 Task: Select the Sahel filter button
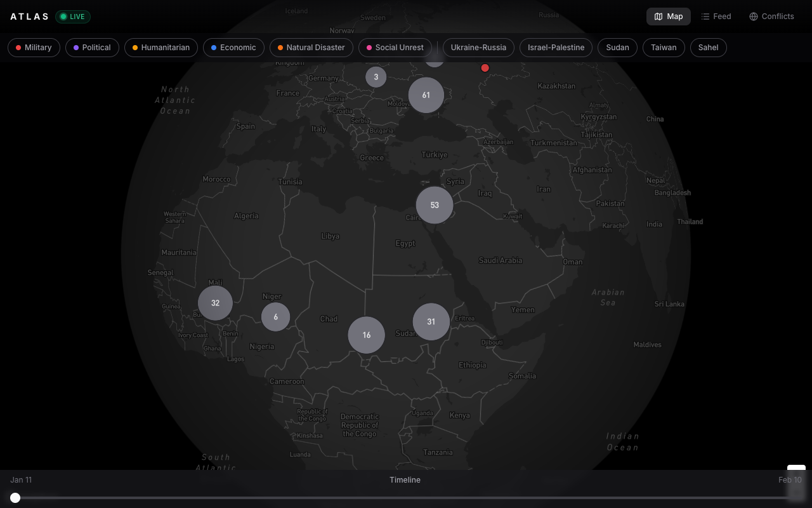point(708,47)
